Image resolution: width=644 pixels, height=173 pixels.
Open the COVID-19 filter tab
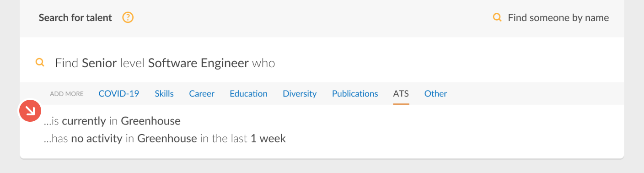[119, 93]
